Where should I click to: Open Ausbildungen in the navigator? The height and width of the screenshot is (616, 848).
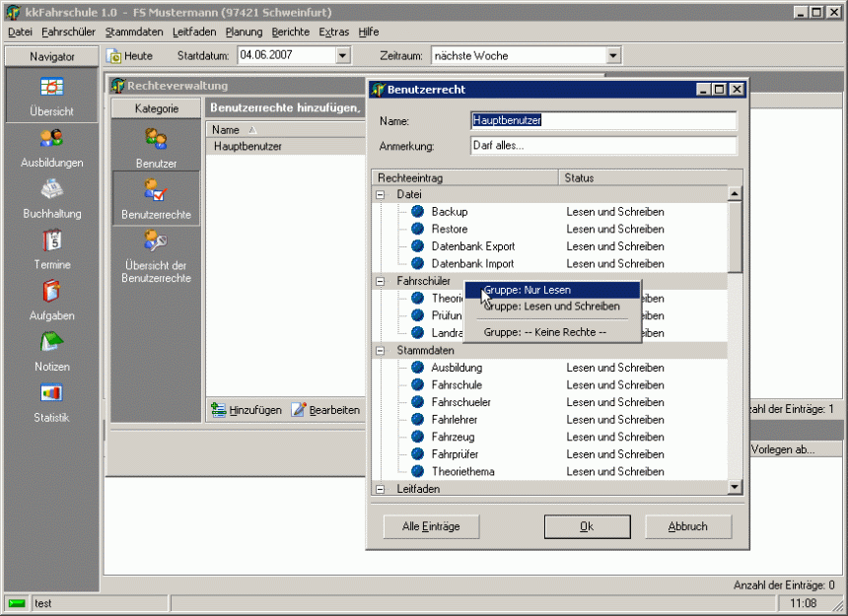coord(51,139)
